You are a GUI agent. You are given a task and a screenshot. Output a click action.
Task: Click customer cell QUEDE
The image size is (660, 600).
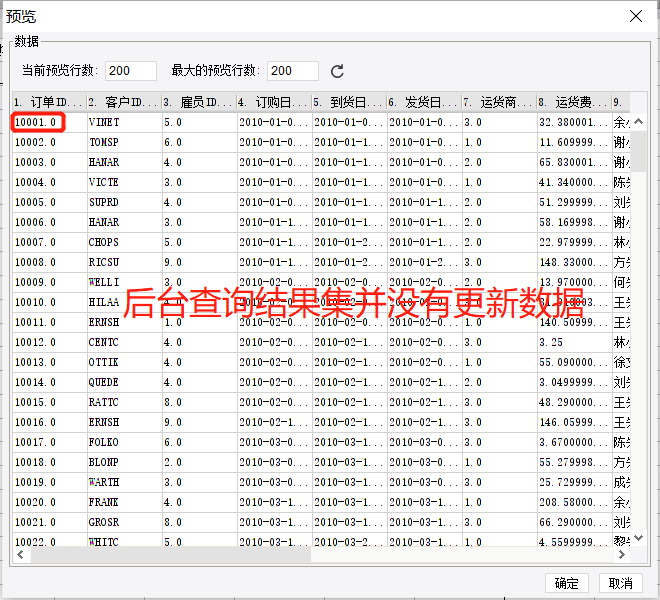[125, 382]
